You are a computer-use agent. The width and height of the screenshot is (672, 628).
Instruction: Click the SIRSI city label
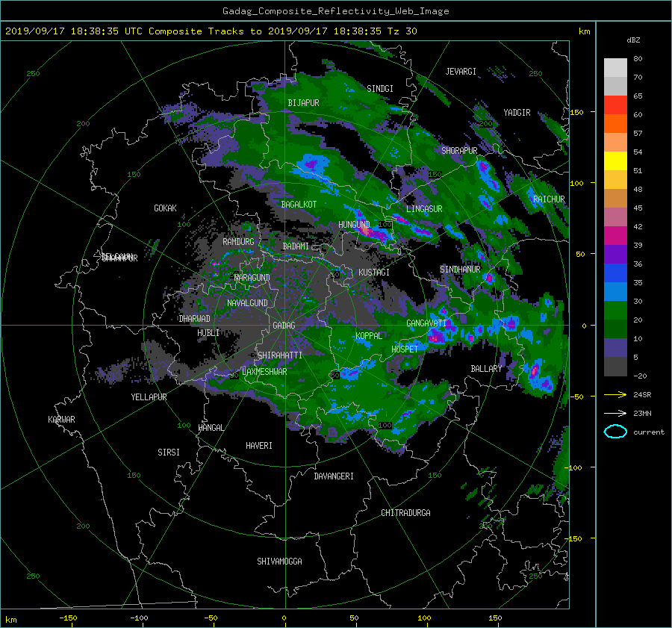(169, 453)
